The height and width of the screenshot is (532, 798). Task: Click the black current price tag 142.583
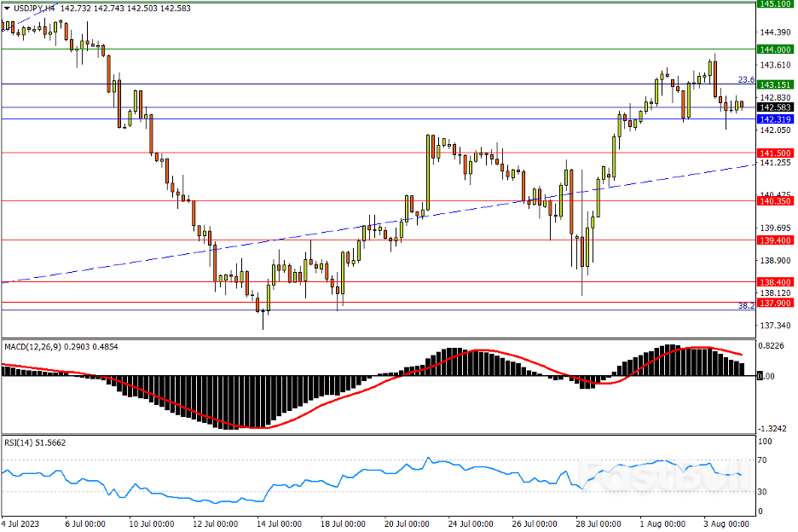[776, 107]
